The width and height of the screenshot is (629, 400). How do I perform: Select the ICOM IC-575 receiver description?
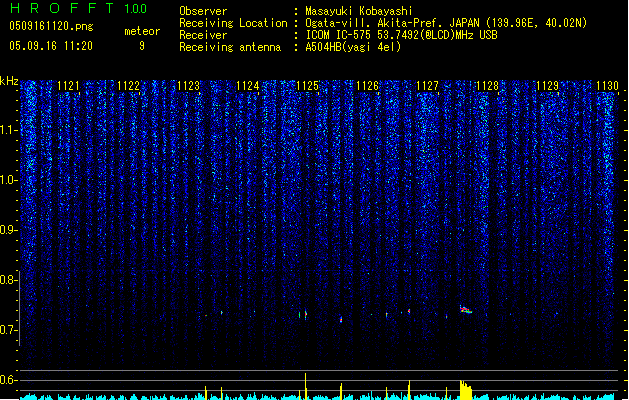(401, 35)
